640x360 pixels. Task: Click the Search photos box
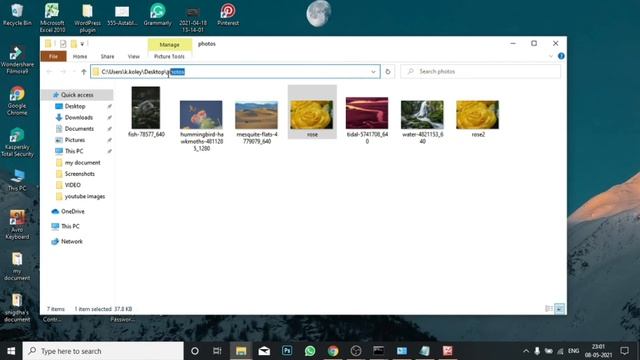coord(480,71)
